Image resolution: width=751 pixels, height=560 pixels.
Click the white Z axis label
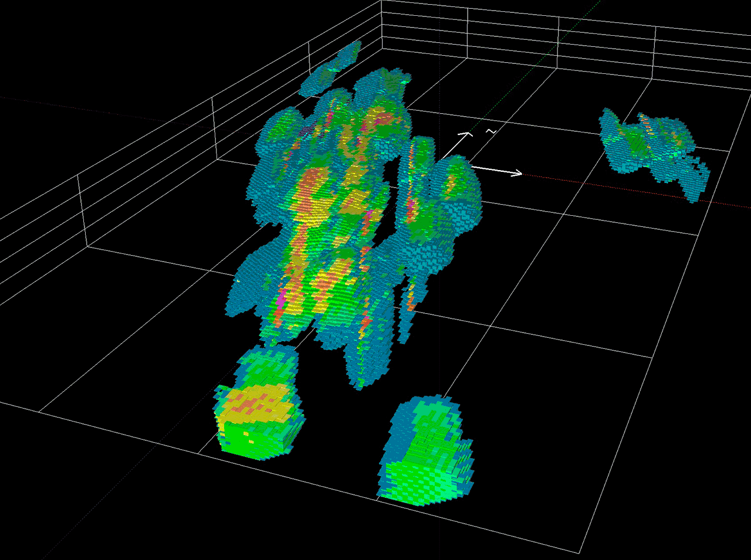pyautogui.click(x=491, y=131)
